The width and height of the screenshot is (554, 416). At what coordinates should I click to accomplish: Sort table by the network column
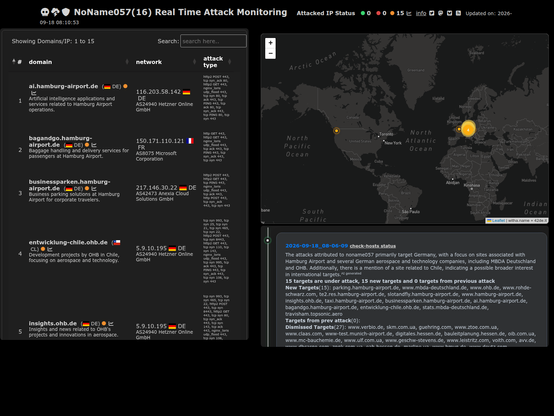165,62
